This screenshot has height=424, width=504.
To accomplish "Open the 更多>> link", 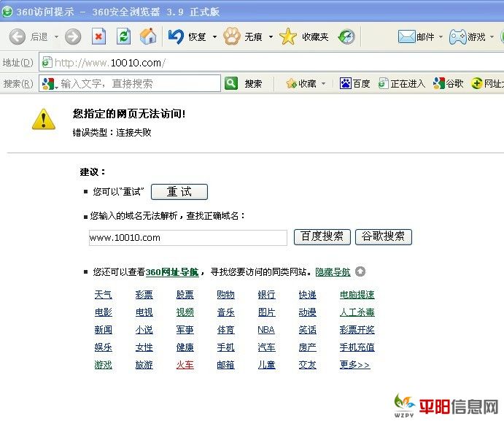I will click(x=355, y=365).
